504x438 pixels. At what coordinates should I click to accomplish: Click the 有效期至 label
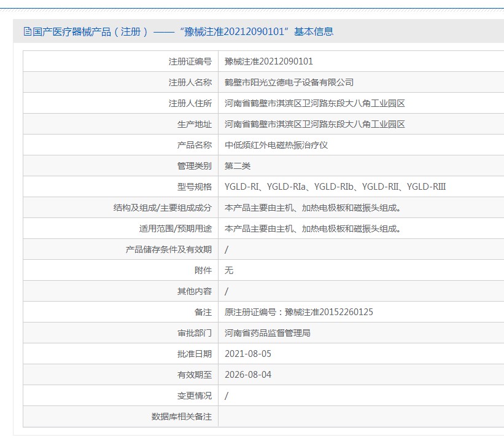(194, 375)
